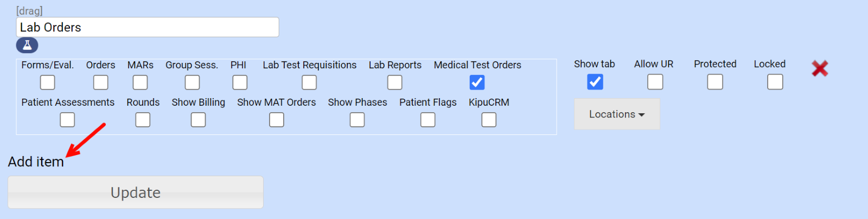Uncheck the Medical Test Orders checkbox
This screenshot has height=219, width=868.
point(477,82)
